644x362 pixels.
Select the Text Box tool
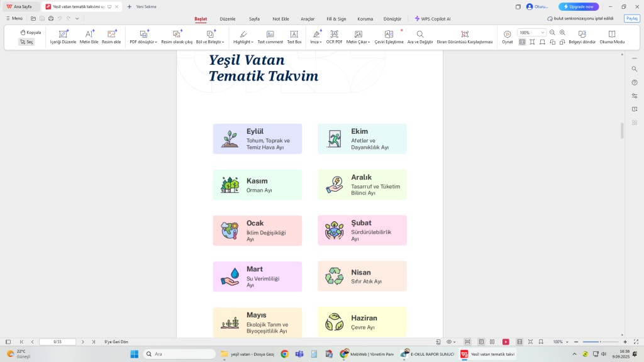coord(294,34)
